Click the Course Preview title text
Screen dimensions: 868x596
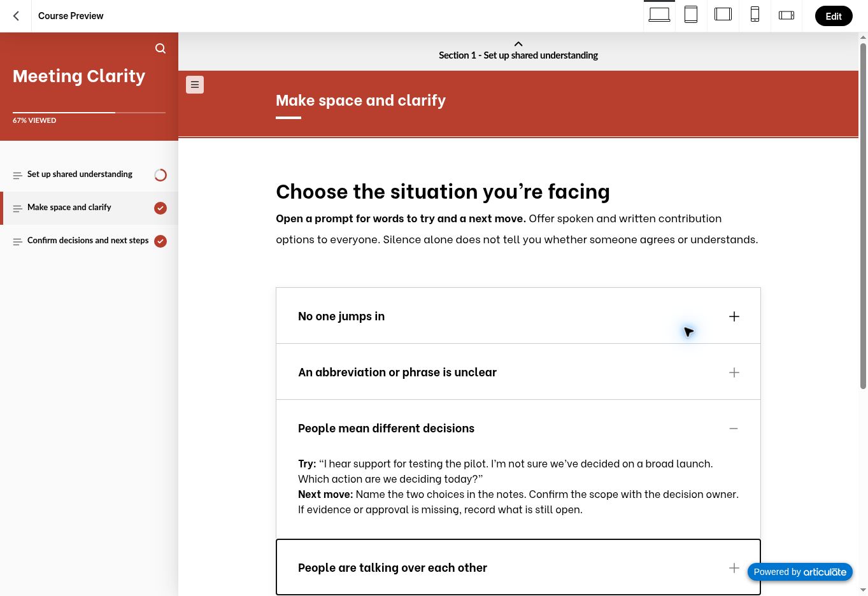point(71,16)
